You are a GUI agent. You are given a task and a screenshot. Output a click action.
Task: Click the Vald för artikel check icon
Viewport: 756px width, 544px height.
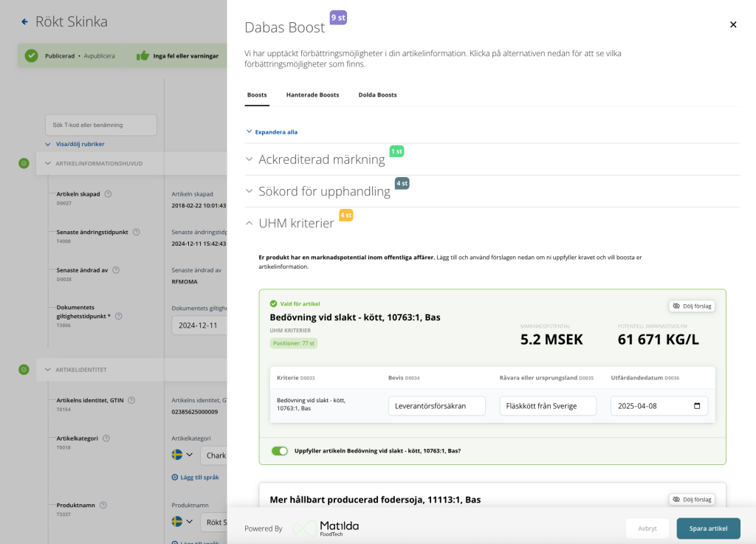point(273,303)
